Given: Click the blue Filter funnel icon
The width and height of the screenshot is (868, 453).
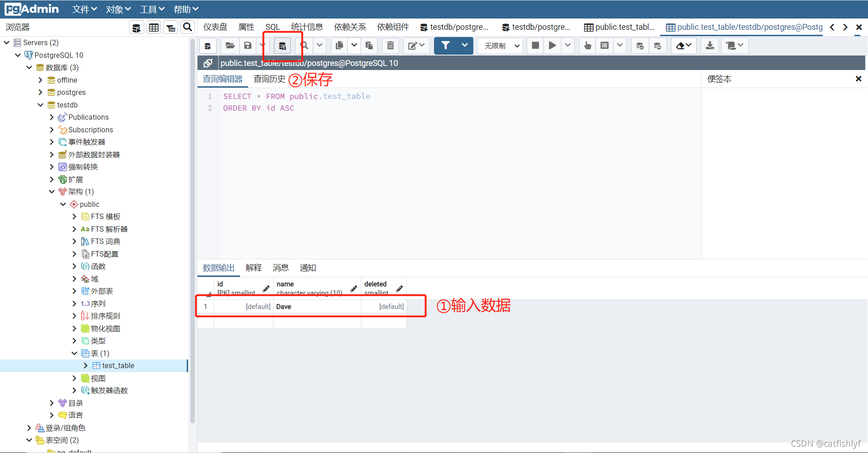Looking at the screenshot, I should click(445, 46).
